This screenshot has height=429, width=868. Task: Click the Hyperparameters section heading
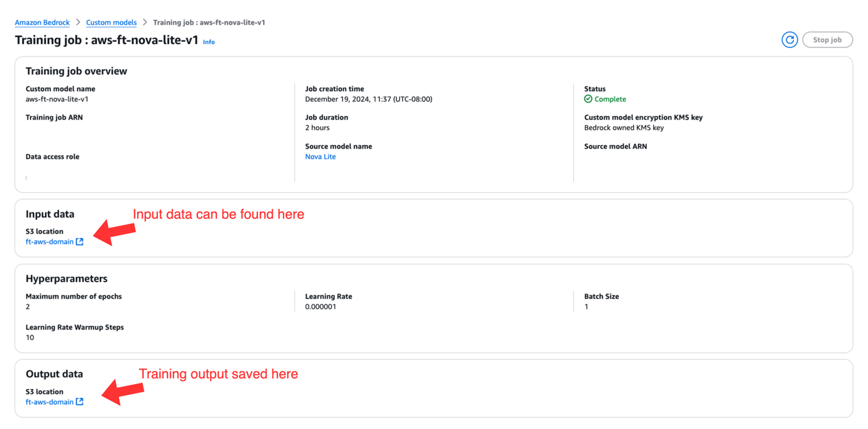(x=67, y=279)
